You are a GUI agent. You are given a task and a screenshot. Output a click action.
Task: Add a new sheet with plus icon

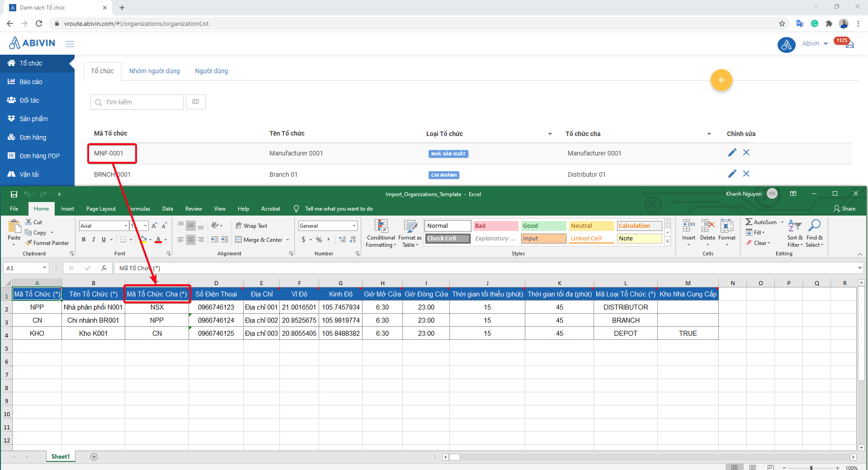pos(94,457)
